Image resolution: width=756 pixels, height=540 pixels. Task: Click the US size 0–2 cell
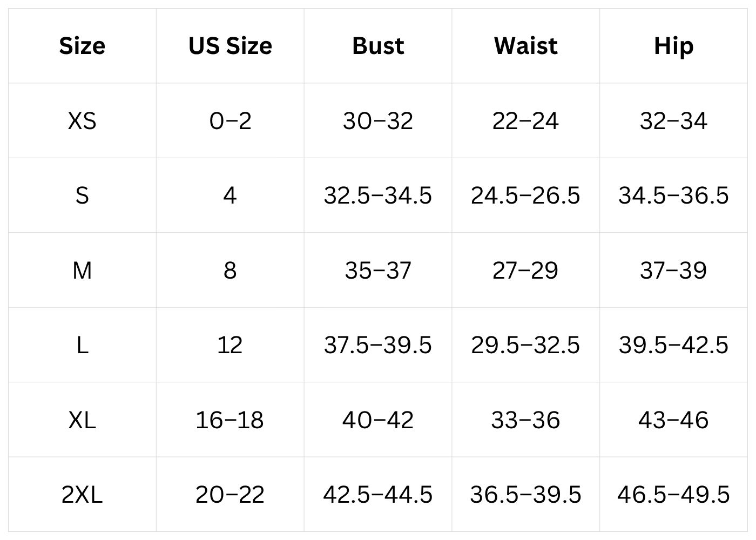230,120
